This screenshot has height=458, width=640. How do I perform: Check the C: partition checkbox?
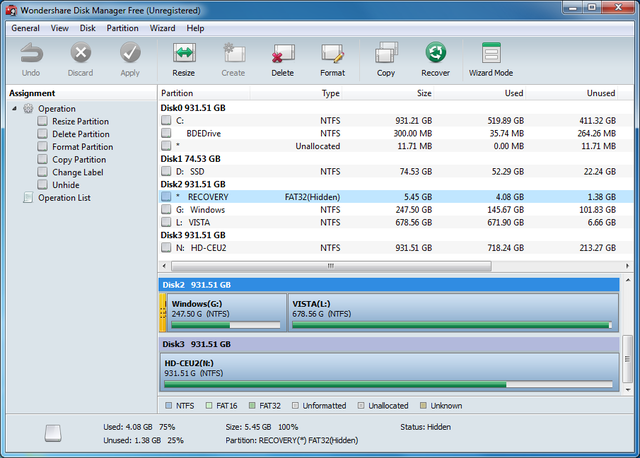tap(166, 120)
